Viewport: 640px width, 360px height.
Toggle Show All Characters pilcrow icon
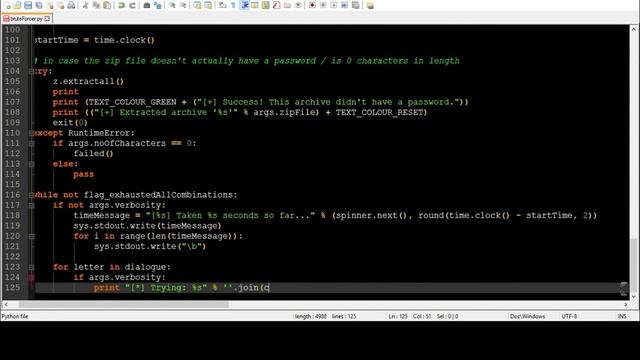coord(233,5)
